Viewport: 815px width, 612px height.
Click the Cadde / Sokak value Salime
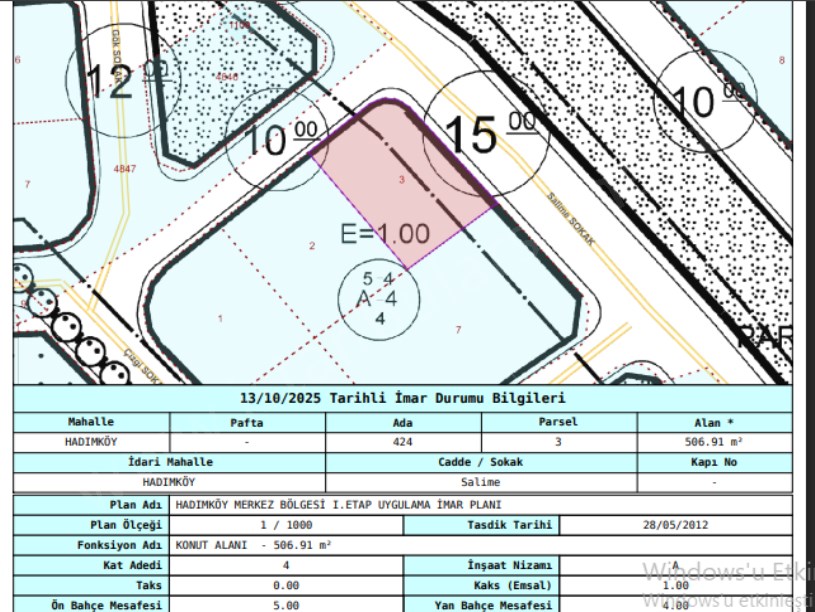click(480, 481)
